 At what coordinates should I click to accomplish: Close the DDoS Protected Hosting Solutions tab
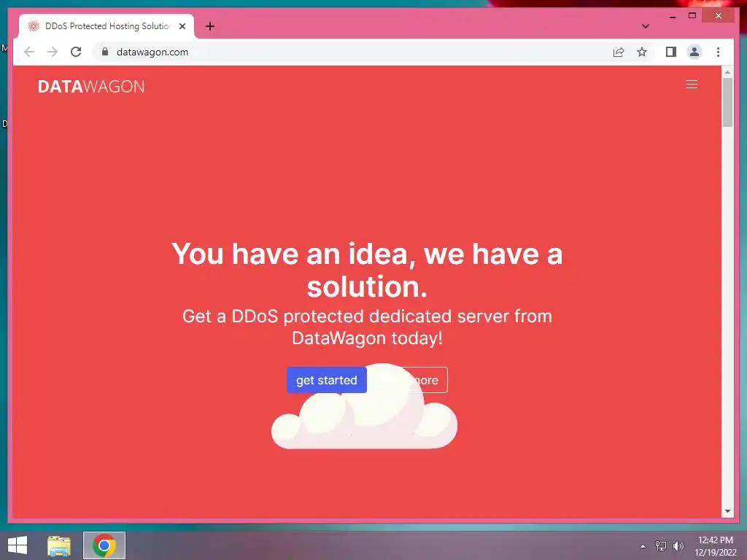[182, 26]
